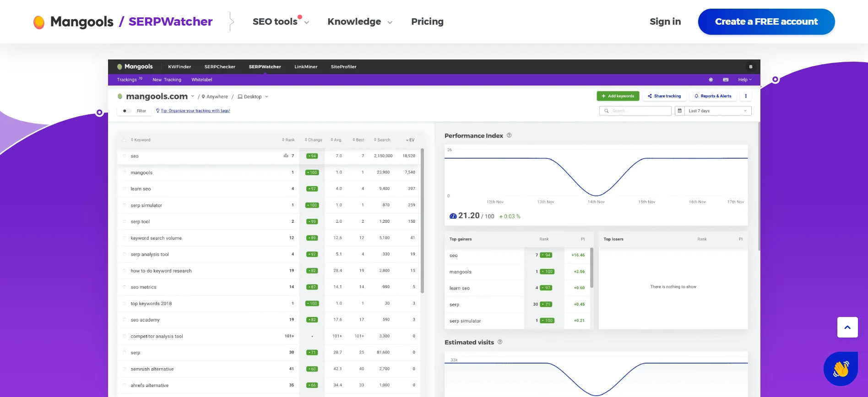Click the Estimated visits help icon
Viewport: 868px width, 397px height.
[x=500, y=342]
